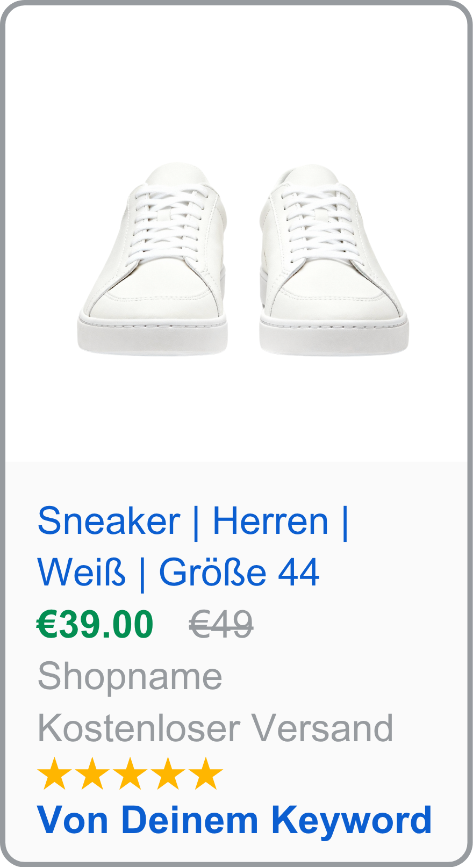
Task: Click the first rating star
Action: click(x=54, y=774)
